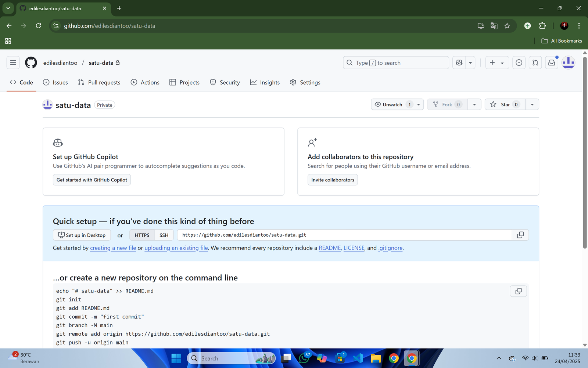
Task: Open the Issues icon in header
Action: pos(519,63)
